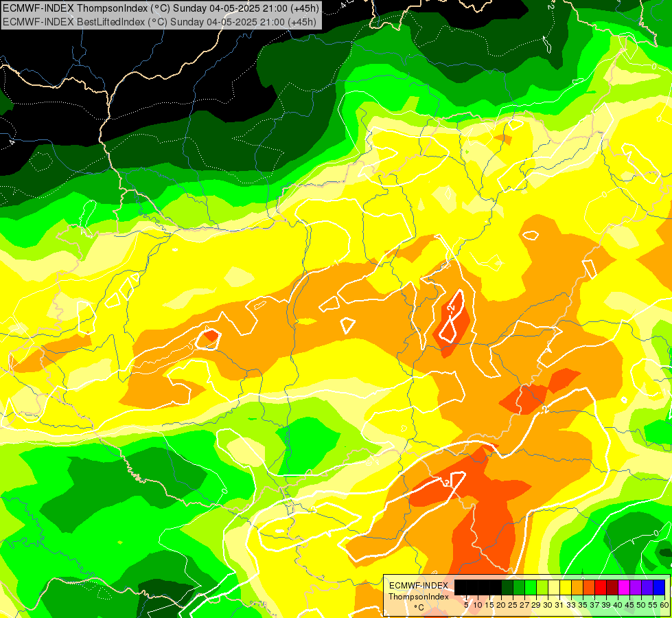The image size is (672, 618).
Task: Select the violet 50–55 legend swatch
Action: (x=647, y=587)
